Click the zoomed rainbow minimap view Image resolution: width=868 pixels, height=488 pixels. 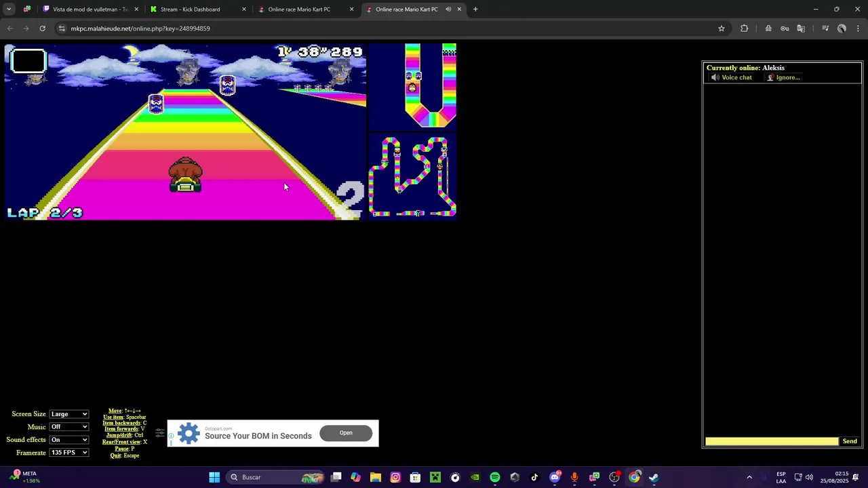(x=412, y=86)
